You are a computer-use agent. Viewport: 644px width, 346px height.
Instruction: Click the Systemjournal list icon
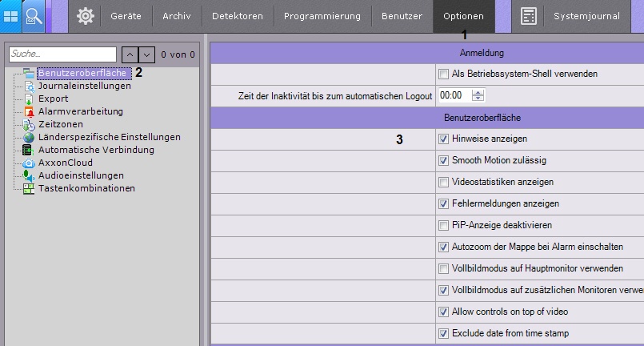[x=529, y=16]
